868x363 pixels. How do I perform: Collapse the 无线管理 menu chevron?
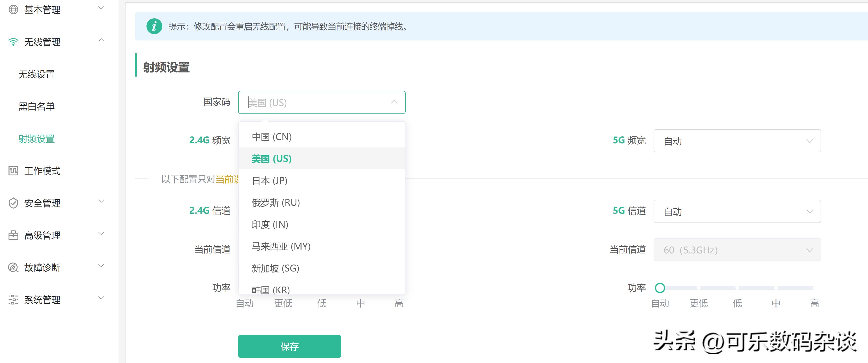(x=101, y=40)
